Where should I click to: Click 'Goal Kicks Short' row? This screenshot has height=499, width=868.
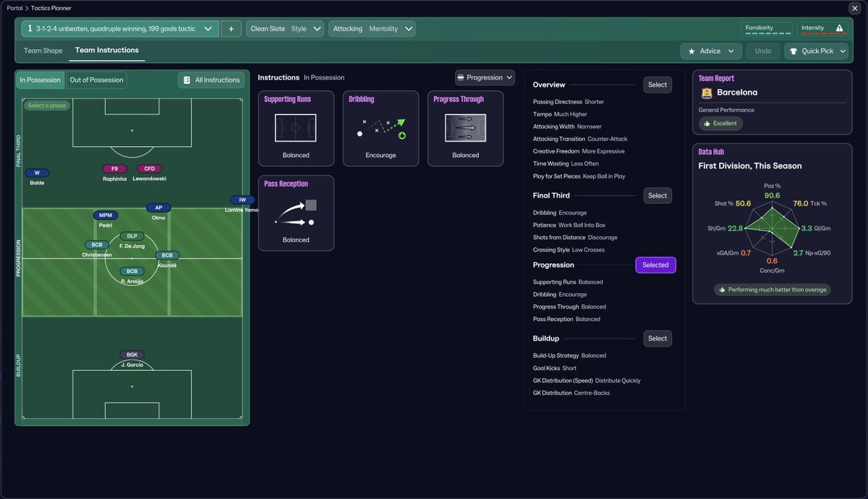[555, 368]
